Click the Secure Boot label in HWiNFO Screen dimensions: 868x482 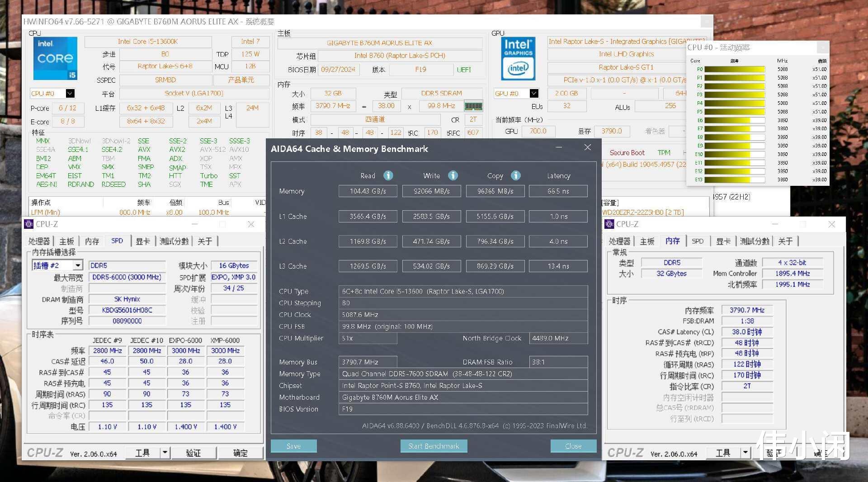627,153
